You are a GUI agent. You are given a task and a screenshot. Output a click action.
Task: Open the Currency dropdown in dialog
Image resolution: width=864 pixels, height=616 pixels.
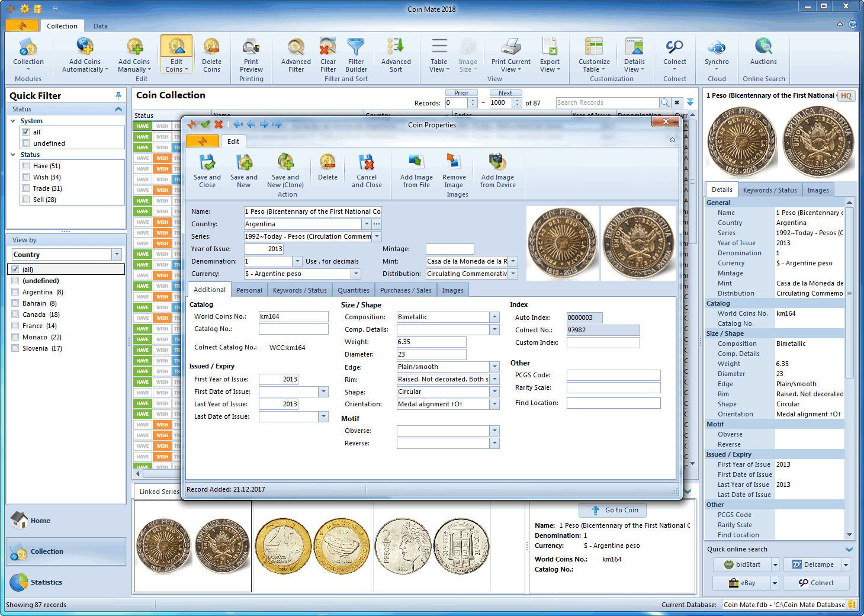[x=356, y=274]
